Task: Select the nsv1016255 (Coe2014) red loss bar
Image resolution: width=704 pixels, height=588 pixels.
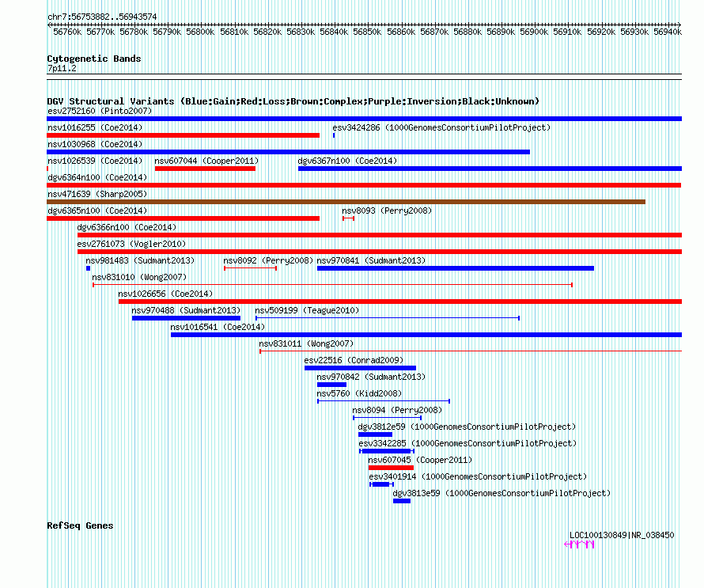Action: click(x=184, y=135)
